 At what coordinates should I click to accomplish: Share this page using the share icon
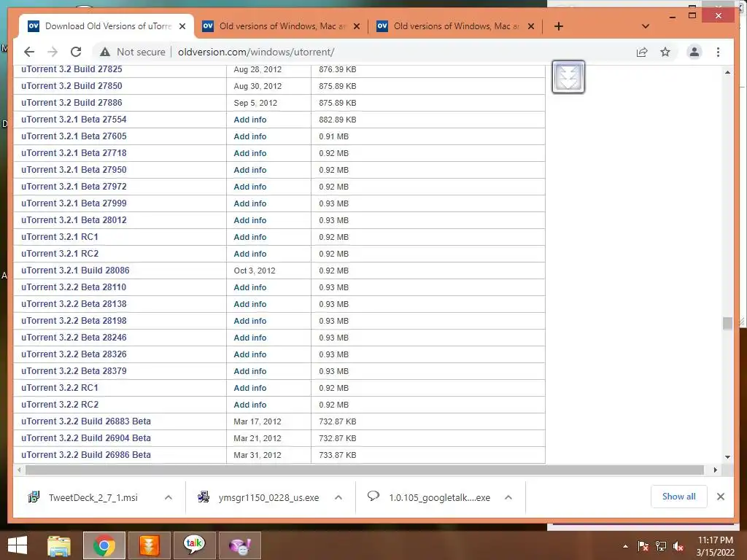pos(642,52)
